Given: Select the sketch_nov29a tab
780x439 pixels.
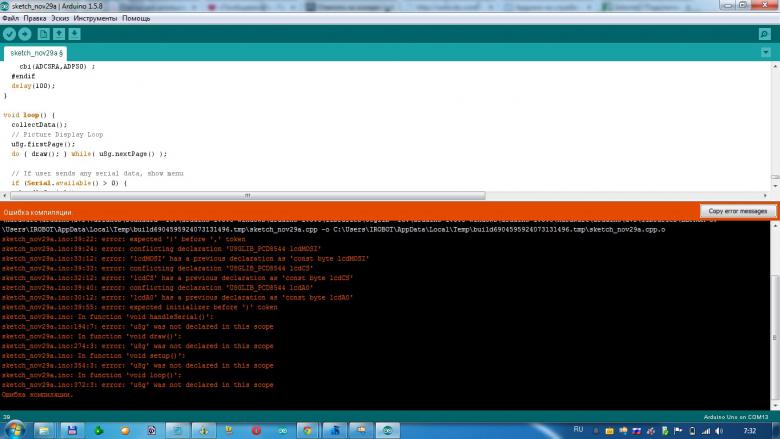Looking at the screenshot, I should click(x=37, y=52).
